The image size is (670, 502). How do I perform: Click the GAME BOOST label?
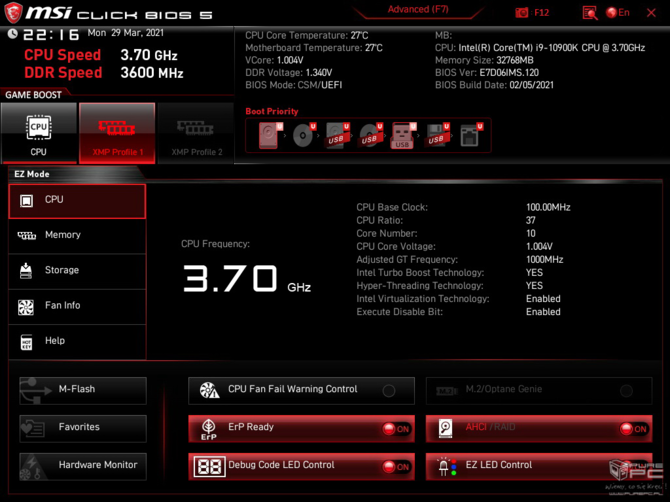pyautogui.click(x=33, y=95)
